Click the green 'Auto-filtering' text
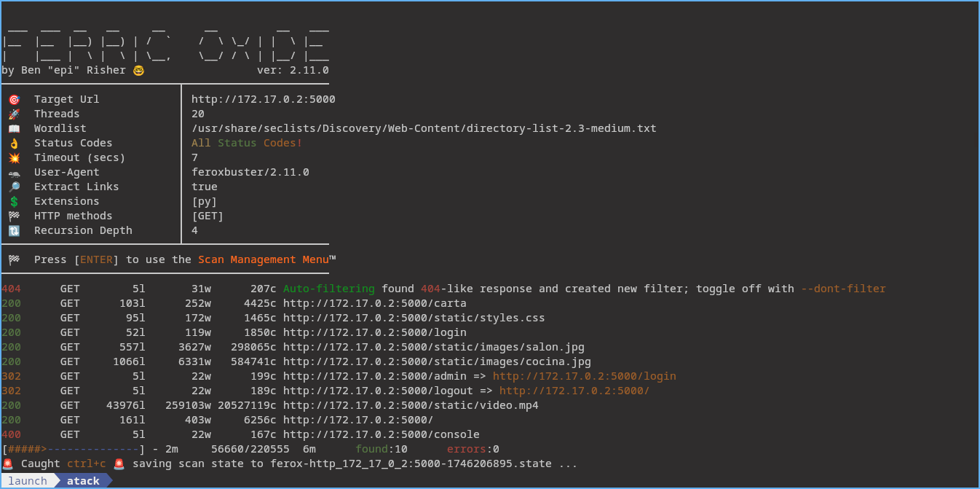Screen dimensions: 980x489 coord(329,289)
